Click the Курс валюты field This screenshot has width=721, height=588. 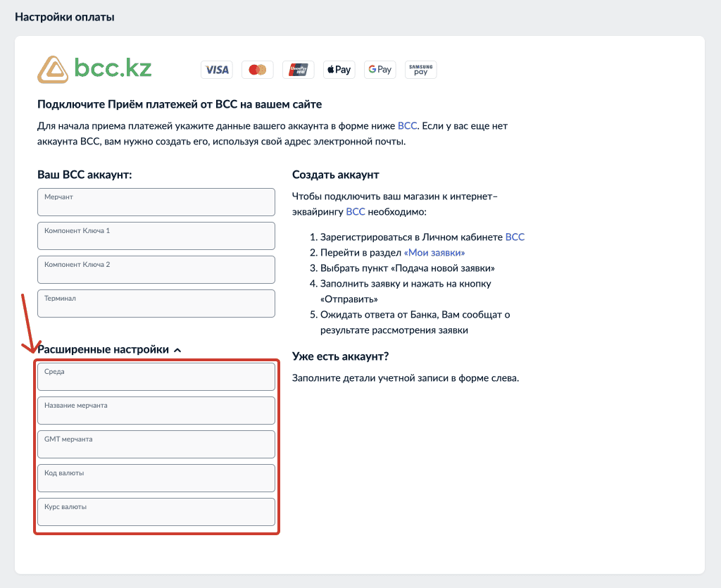point(156,512)
